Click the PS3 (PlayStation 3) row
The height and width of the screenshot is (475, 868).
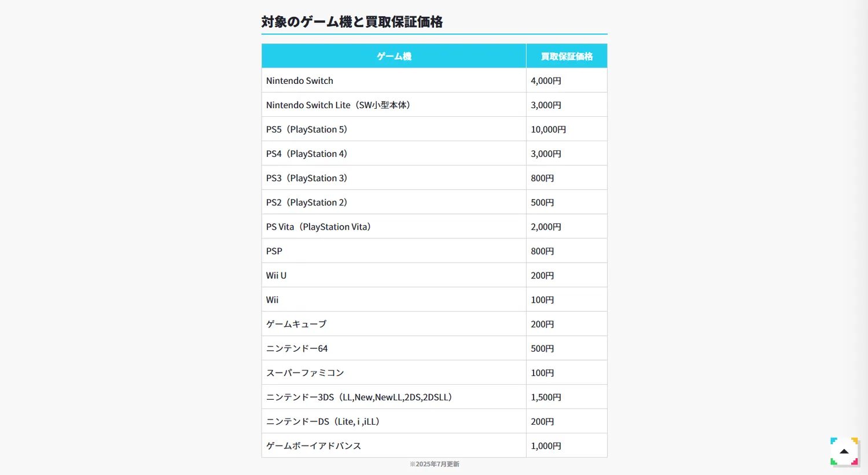pos(307,178)
